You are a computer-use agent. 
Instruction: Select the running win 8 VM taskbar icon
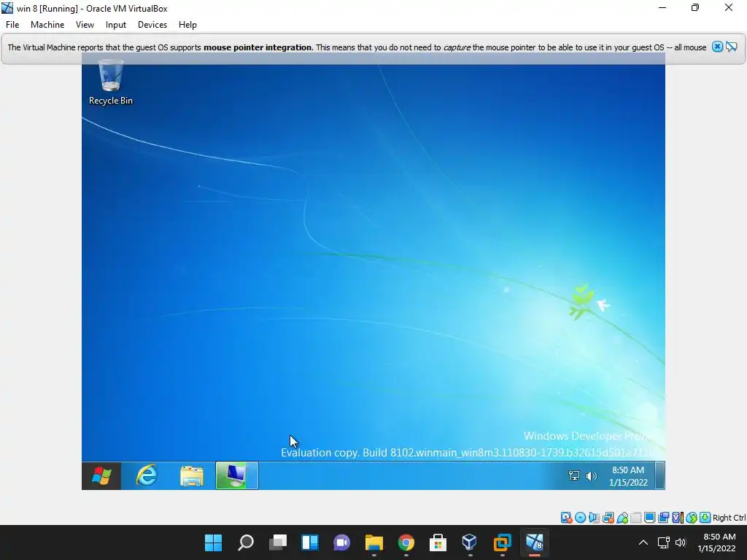[x=534, y=542]
